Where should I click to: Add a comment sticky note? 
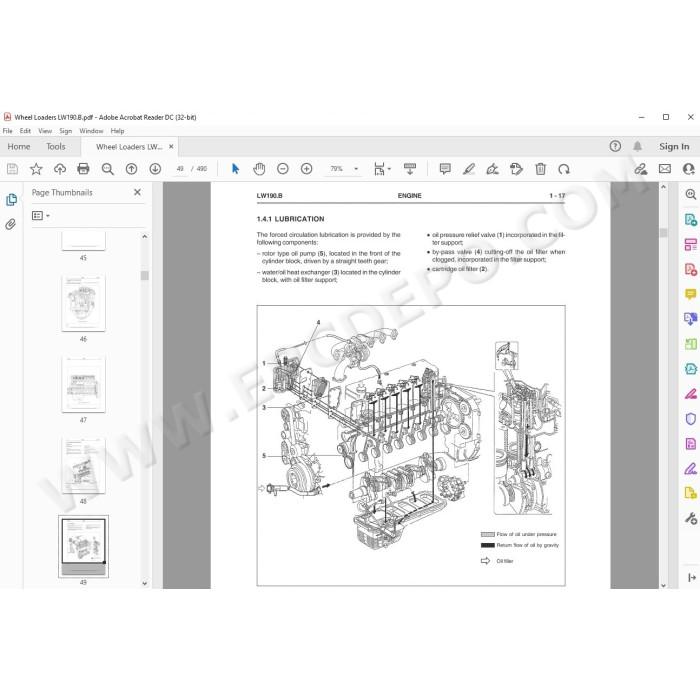[x=445, y=169]
